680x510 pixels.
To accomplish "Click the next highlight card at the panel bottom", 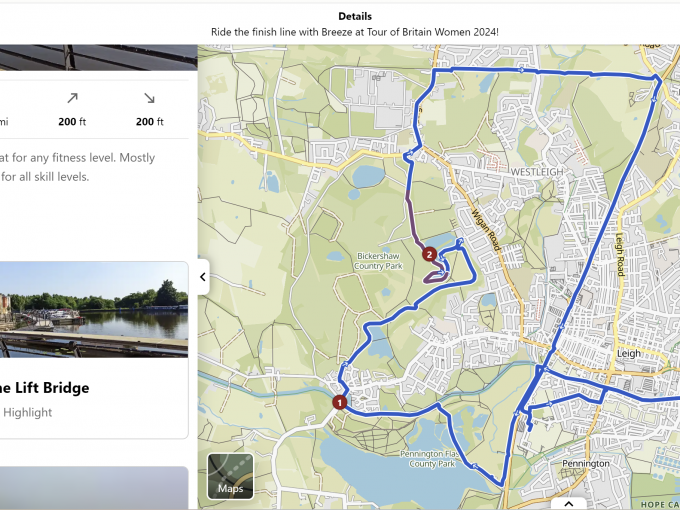I will pos(93,486).
